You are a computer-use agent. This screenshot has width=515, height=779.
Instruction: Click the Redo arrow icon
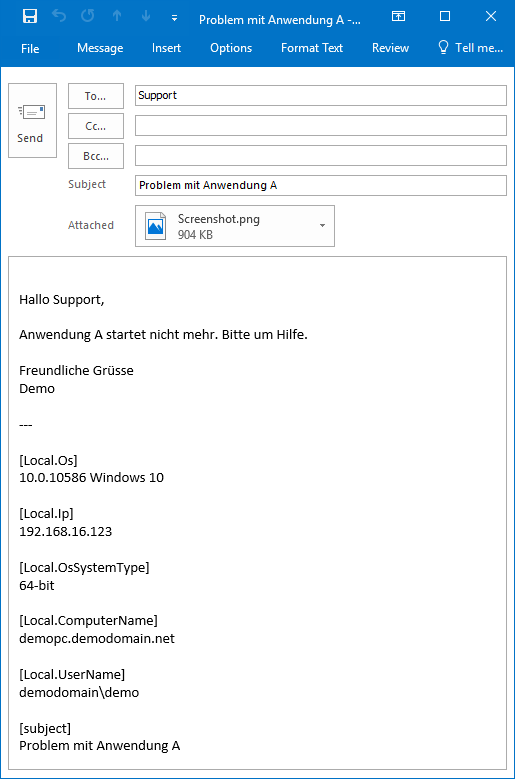[x=88, y=16]
